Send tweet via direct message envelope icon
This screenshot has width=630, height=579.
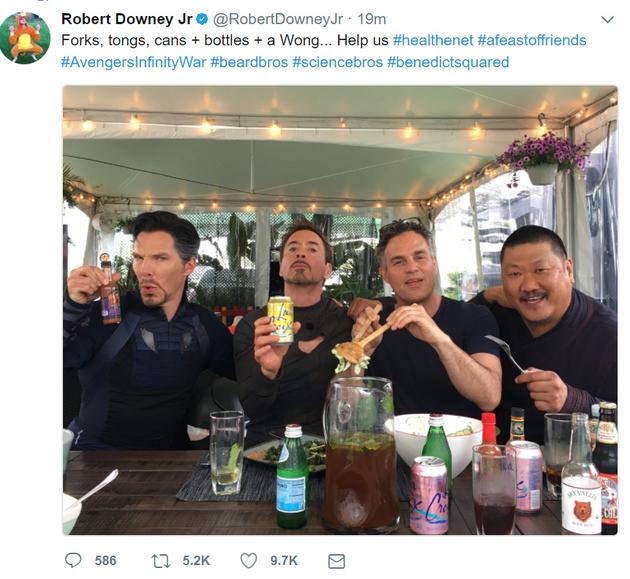[x=336, y=561]
